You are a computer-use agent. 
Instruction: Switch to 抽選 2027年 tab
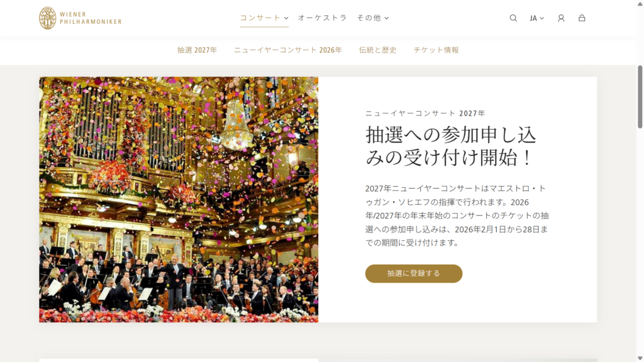pos(197,50)
